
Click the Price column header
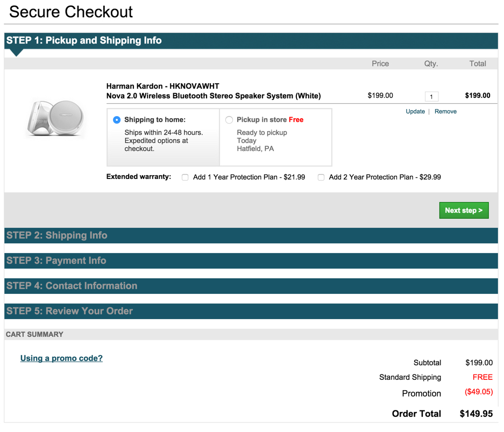[380, 63]
